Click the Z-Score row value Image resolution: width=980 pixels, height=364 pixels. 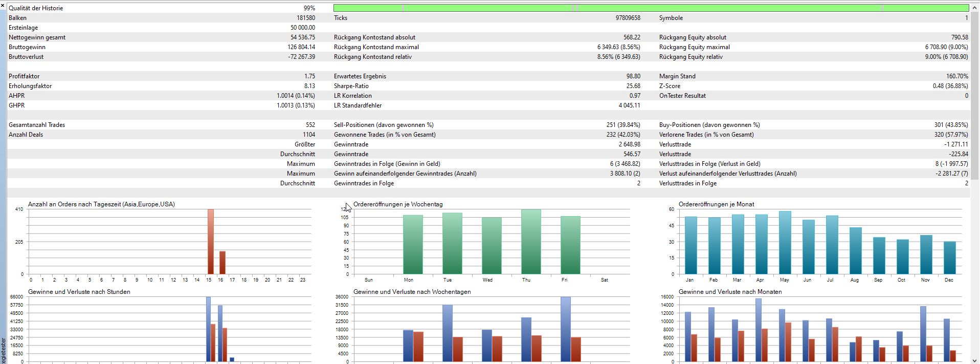[x=950, y=86]
